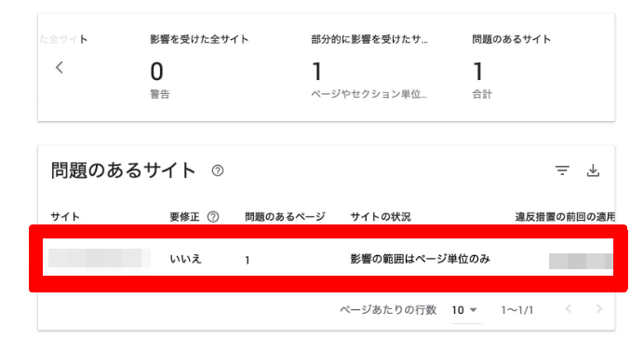The height and width of the screenshot is (339, 644).
Task: Click the left chevron in summary card
Action: coord(60,67)
